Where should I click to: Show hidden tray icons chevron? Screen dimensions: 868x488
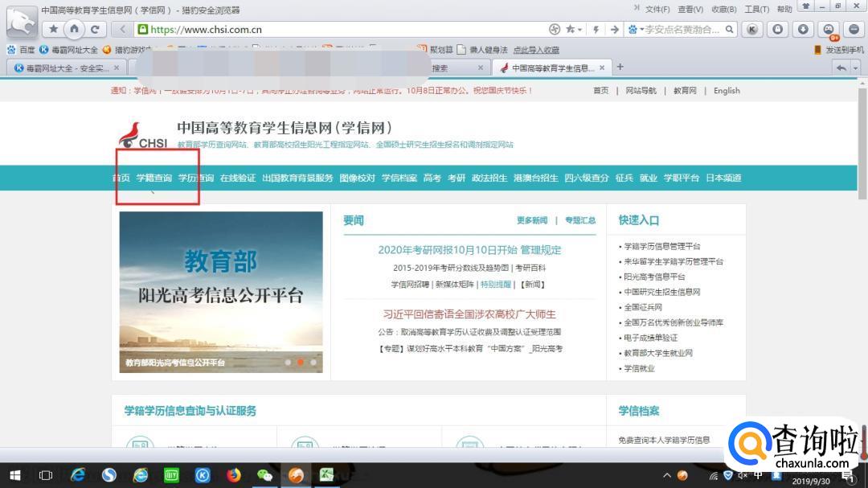pos(667,475)
